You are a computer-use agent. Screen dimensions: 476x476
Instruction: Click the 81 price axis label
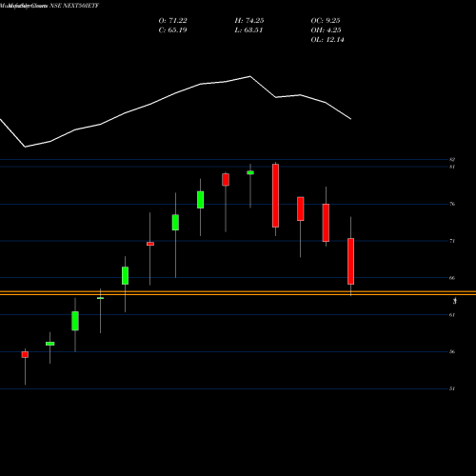(452, 167)
